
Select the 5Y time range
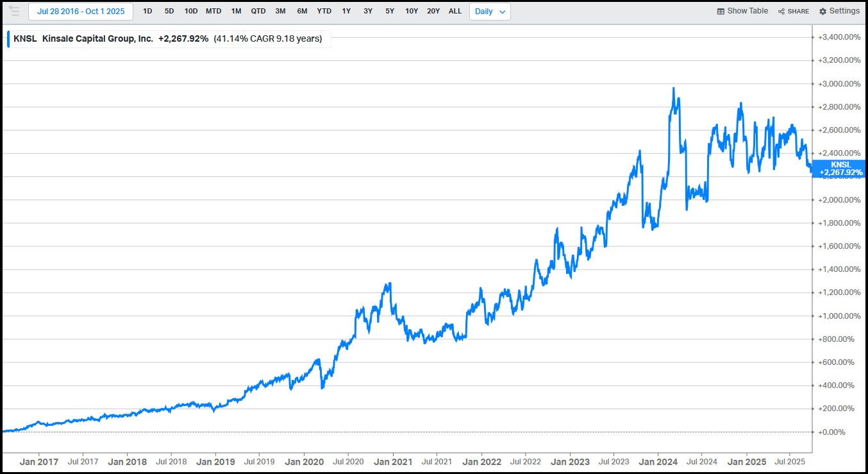coord(390,12)
